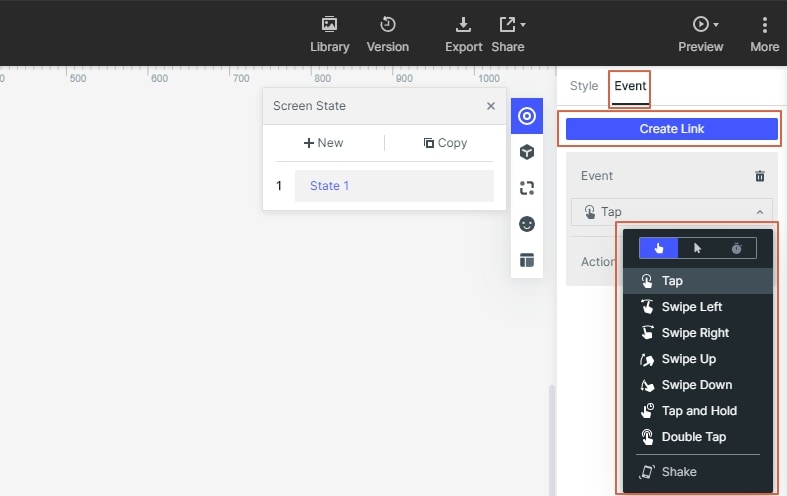787x496 pixels.
Task: Switch to the Event tab
Action: coord(630,86)
